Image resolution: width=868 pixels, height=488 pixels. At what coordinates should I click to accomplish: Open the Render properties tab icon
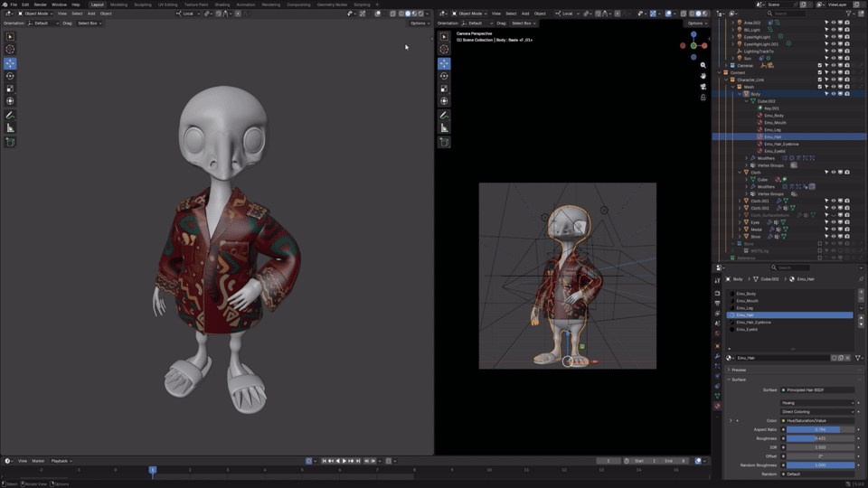click(x=717, y=293)
